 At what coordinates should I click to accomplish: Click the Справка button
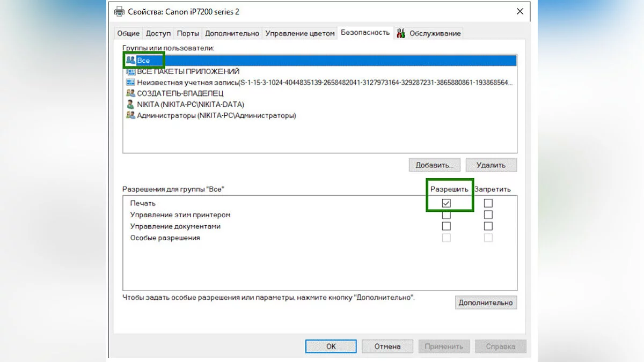[x=501, y=346]
